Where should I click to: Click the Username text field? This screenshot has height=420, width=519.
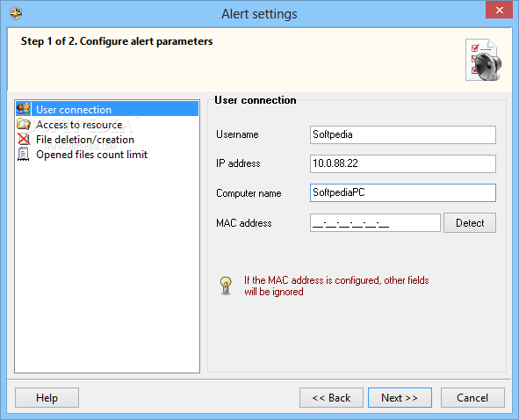pos(403,134)
